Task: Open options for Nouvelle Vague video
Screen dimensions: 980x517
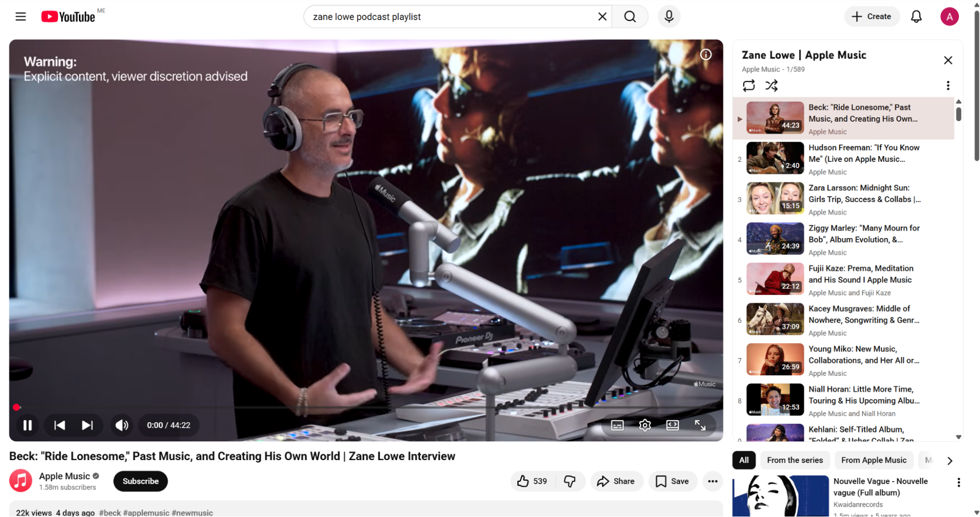Action: [958, 483]
